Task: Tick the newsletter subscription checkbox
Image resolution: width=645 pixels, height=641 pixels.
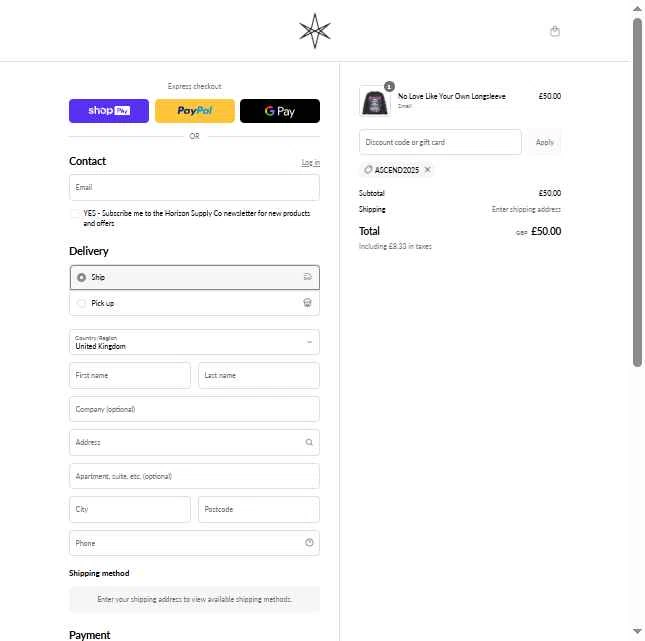Action: (x=74, y=214)
